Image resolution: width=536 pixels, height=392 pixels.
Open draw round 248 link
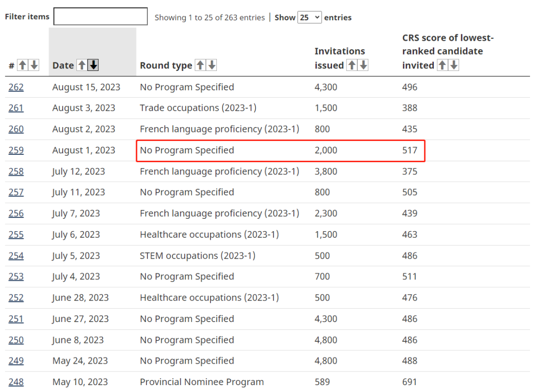pos(16,382)
